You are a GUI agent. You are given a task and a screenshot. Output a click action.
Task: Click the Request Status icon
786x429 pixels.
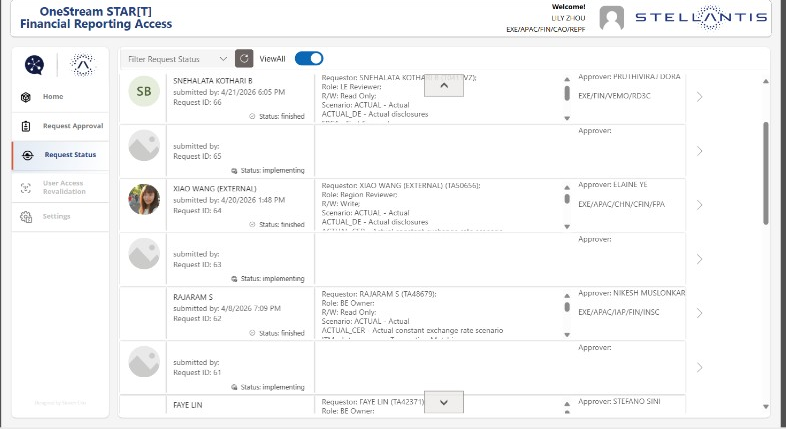pos(28,155)
